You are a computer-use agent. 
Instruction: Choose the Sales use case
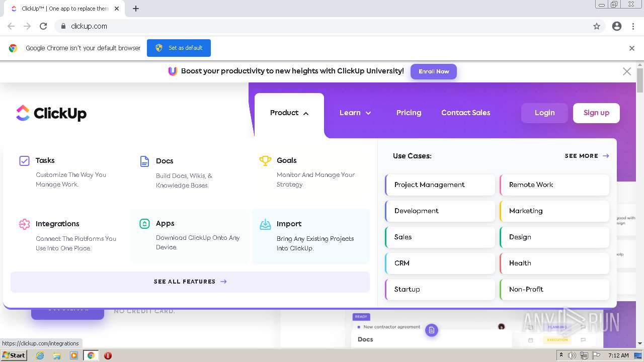click(x=440, y=237)
